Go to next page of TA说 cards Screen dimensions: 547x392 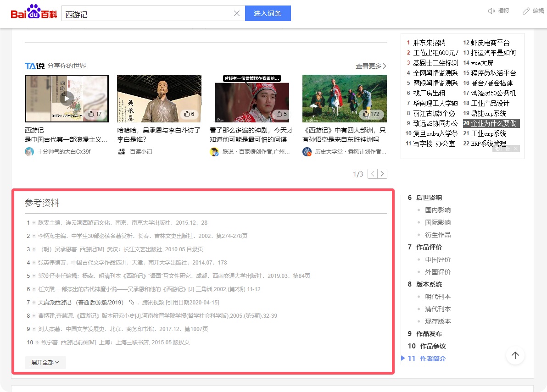pyautogui.click(x=382, y=174)
